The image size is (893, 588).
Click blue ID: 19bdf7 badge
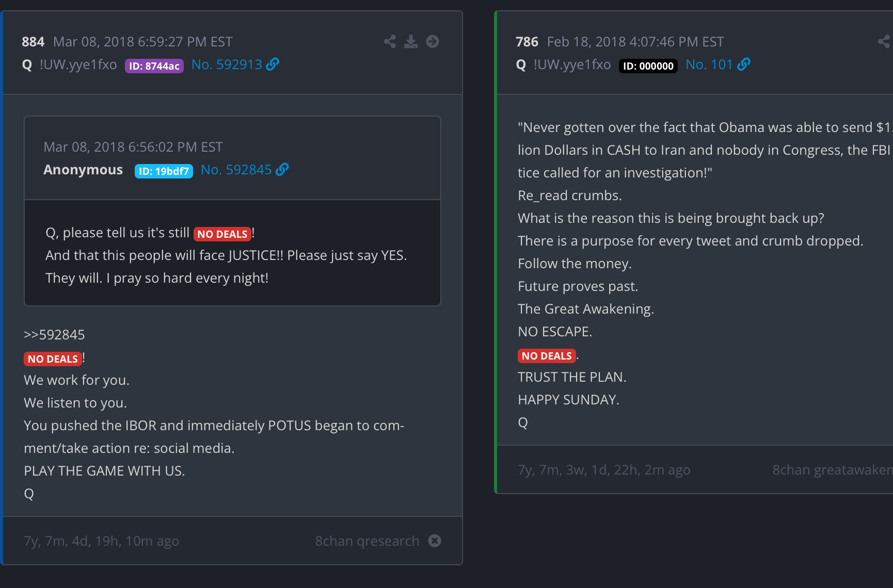(x=164, y=171)
